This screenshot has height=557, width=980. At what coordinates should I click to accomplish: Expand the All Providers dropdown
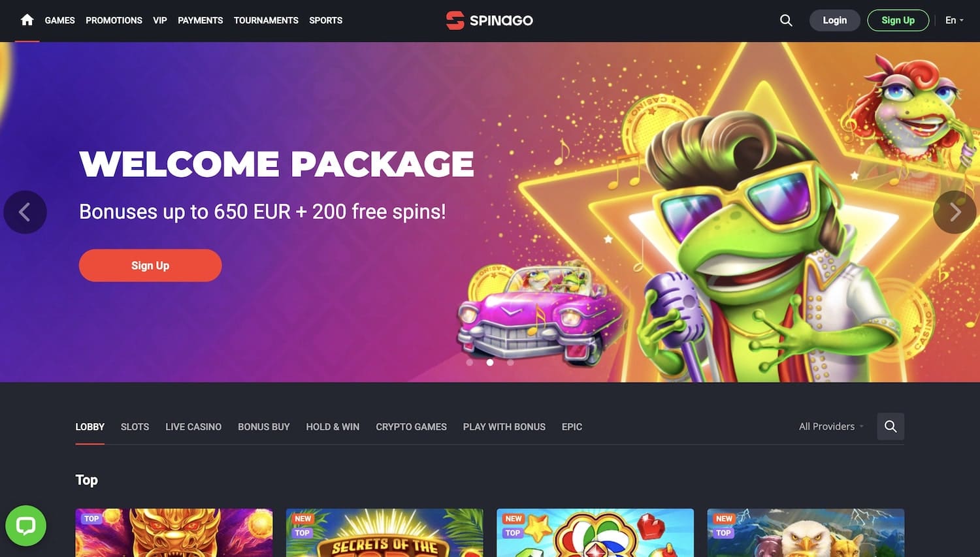[831, 426]
